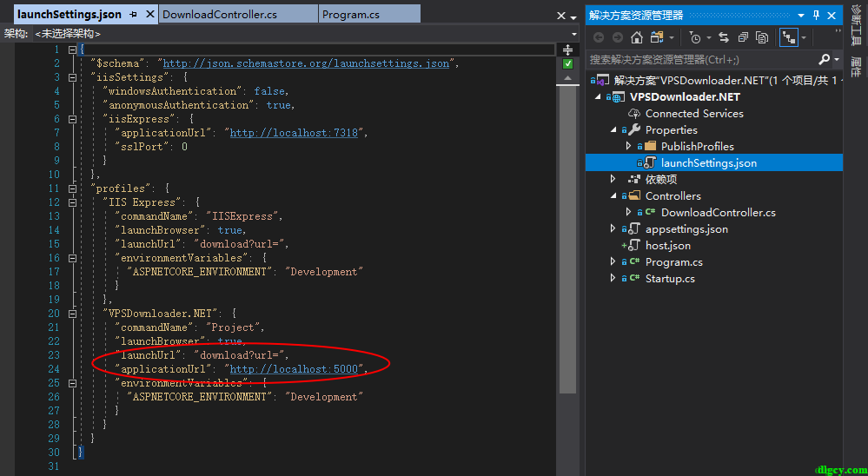Image resolution: width=868 pixels, height=476 pixels.
Task: Collapse the iisSettings block at line 3
Action: pyautogui.click(x=72, y=77)
